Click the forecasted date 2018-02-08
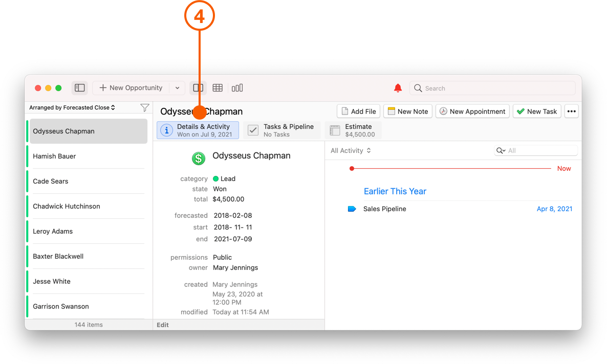 233,215
